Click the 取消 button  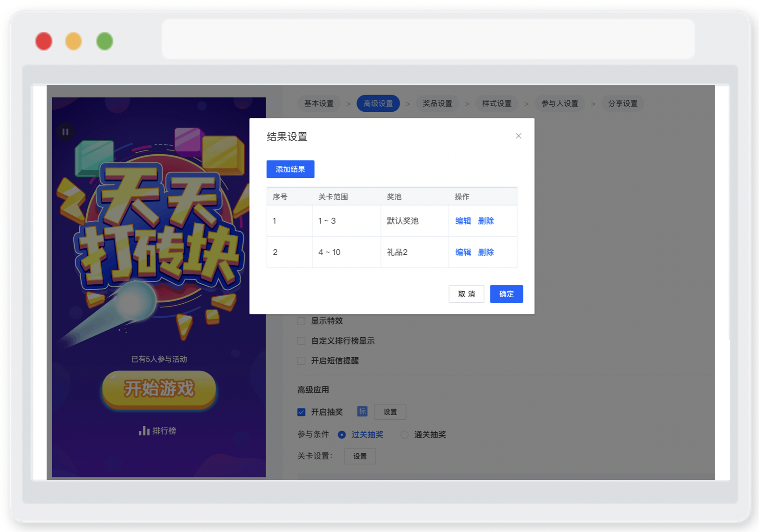click(x=466, y=294)
